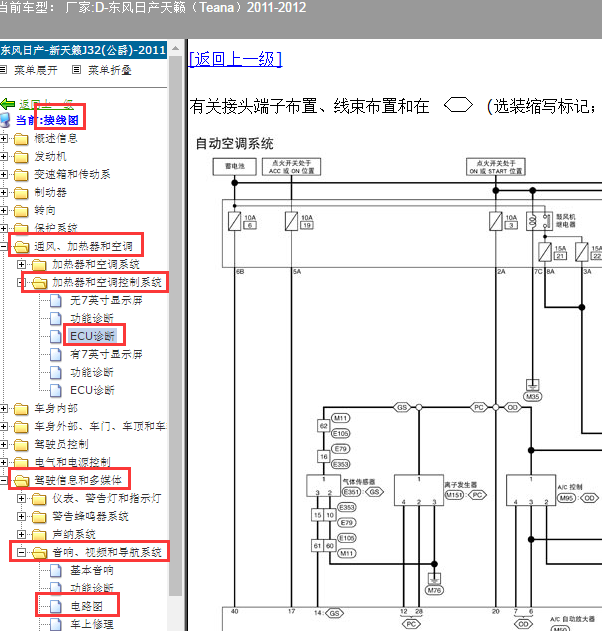Viewport: 602px width, 631px height.
Task: Expand the 仪表、警告灯和指示灯 subfolder
Action: pyautogui.click(x=21, y=499)
